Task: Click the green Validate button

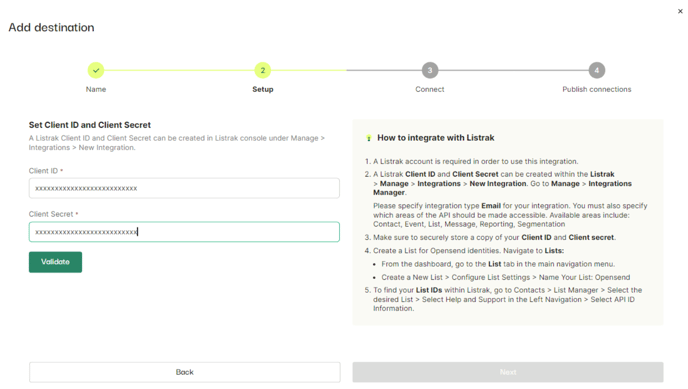Action: click(x=55, y=262)
